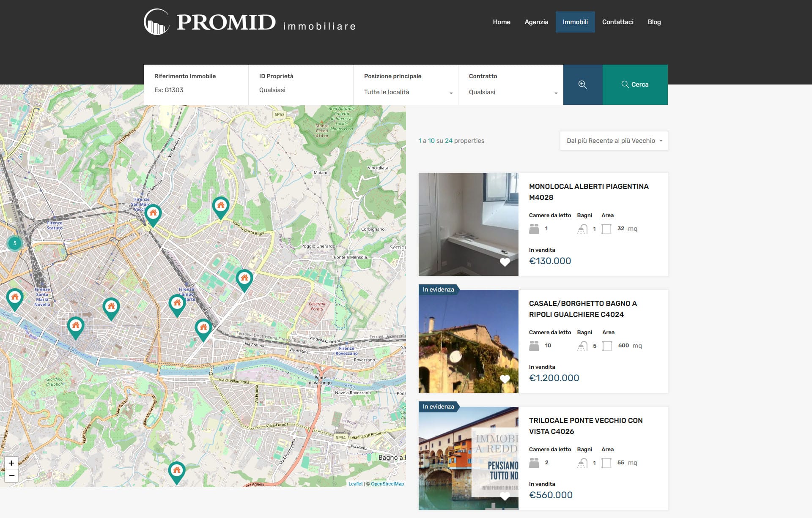
Task: Click the house marker at bottom of map
Action: [x=177, y=471]
